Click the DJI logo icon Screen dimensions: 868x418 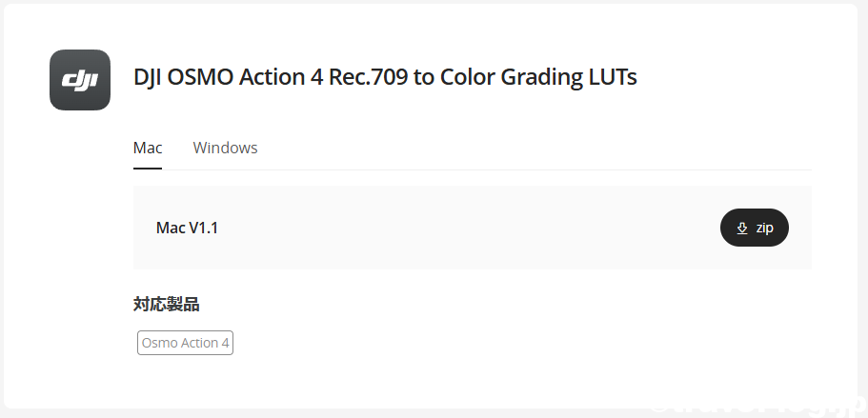[80, 80]
